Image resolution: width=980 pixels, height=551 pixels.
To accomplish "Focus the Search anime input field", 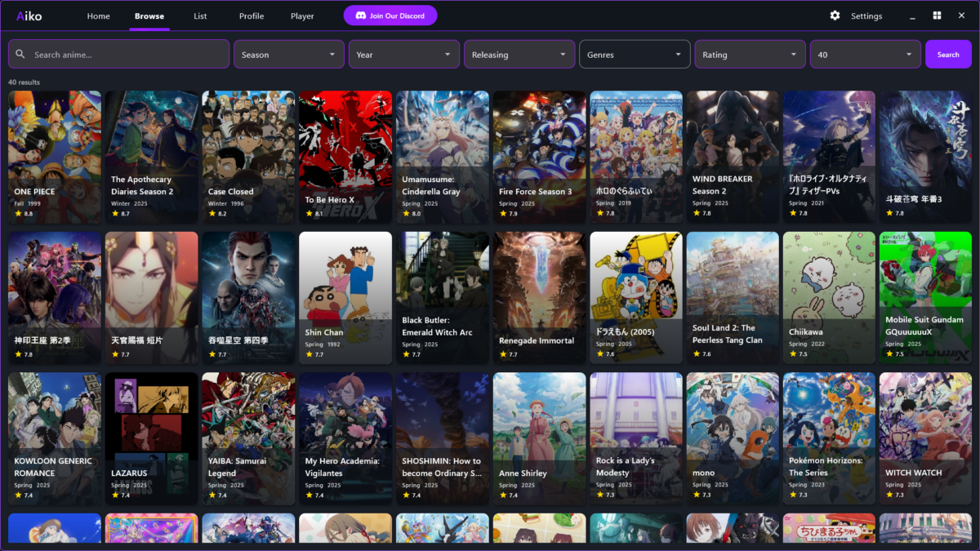I will [x=119, y=55].
